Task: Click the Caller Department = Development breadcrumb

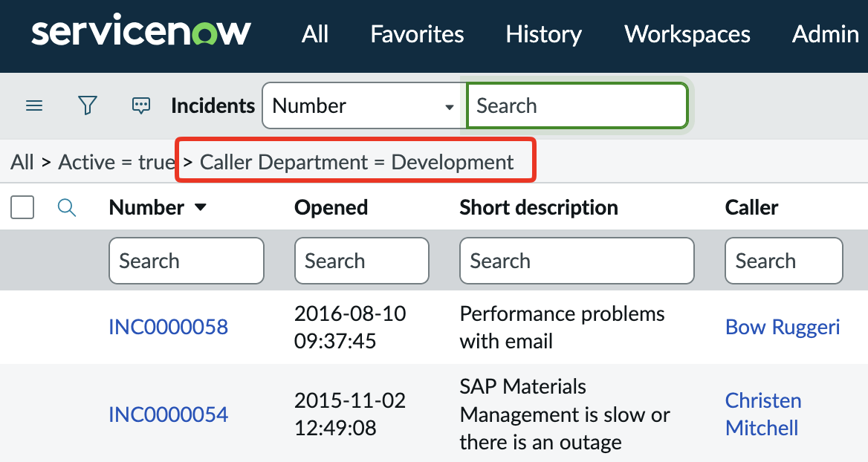Action: point(357,162)
